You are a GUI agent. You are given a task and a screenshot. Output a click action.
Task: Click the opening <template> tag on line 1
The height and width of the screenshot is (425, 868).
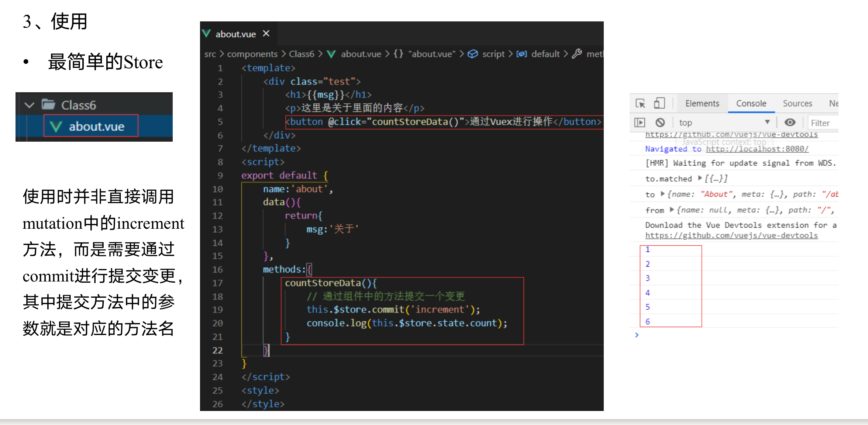click(268, 68)
